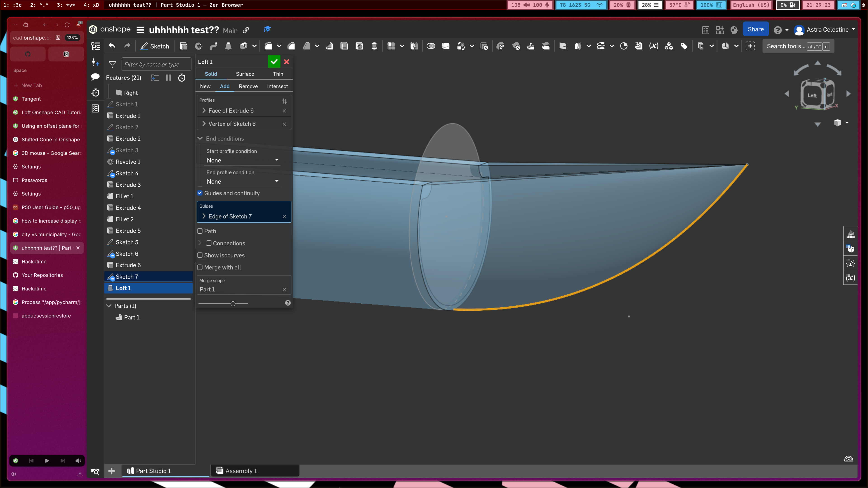Collapse the End conditions section
Viewport: 868px width, 488px height.
[x=200, y=138]
